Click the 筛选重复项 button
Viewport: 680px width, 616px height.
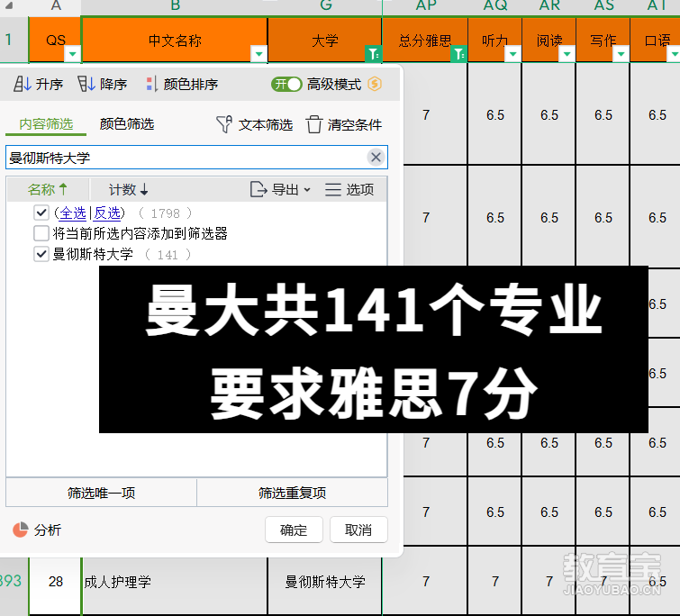point(293,493)
